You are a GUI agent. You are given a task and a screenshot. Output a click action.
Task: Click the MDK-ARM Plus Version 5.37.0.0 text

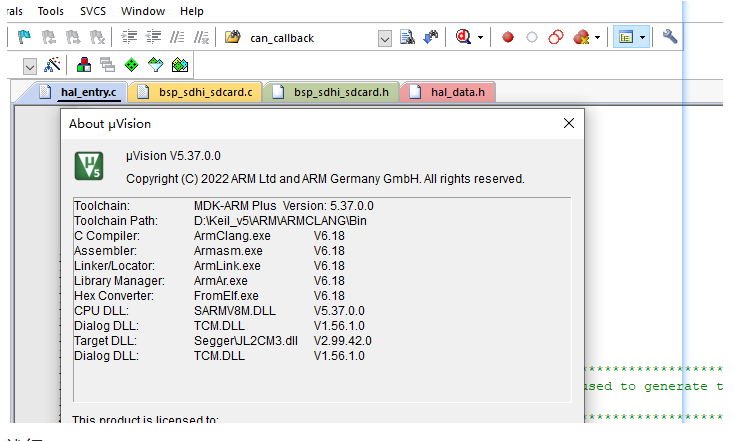point(284,206)
